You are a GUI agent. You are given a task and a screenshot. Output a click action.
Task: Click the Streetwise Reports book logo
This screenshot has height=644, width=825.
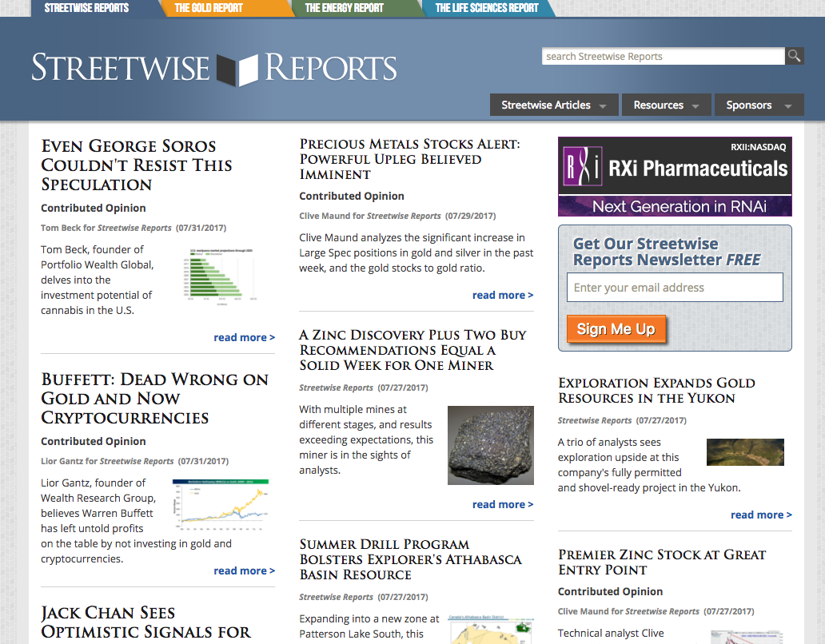click(x=214, y=68)
